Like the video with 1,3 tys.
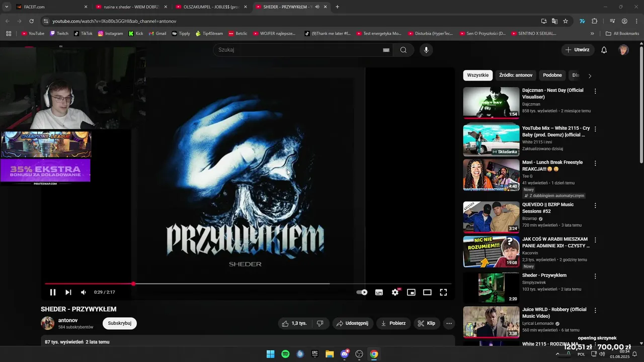 point(294,323)
